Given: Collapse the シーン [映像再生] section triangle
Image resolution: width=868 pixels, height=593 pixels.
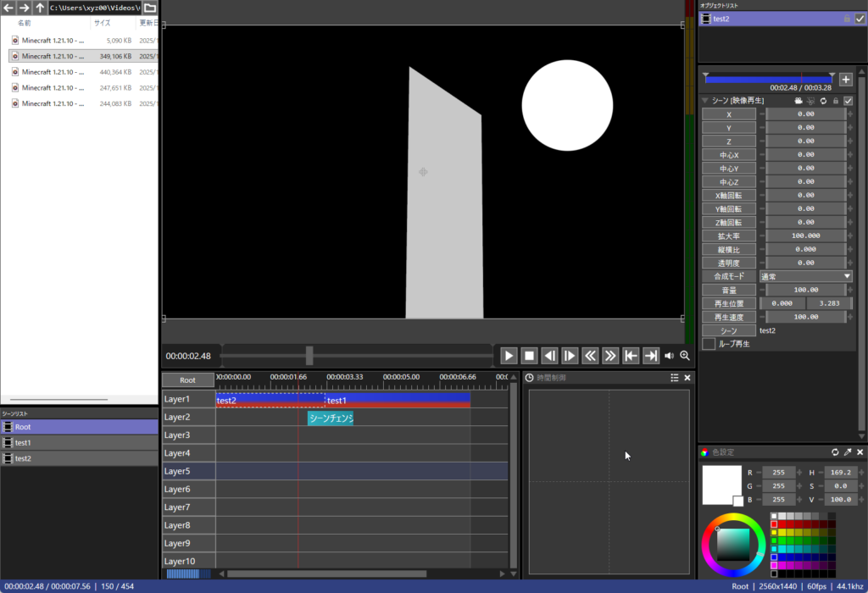Looking at the screenshot, I should point(704,100).
